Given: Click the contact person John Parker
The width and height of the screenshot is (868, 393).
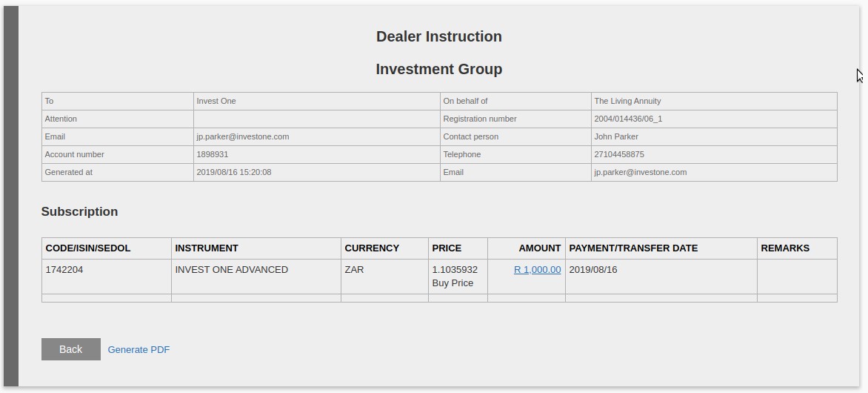Looking at the screenshot, I should click(616, 136).
